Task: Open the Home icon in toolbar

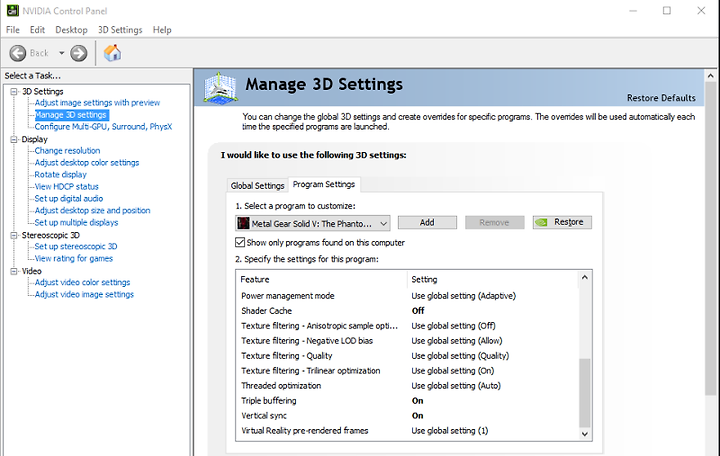Action: (x=112, y=53)
